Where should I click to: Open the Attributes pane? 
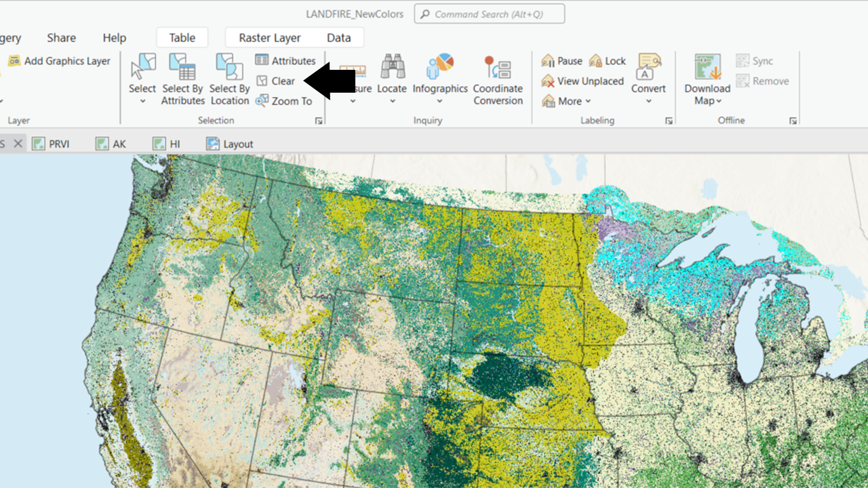[285, 60]
